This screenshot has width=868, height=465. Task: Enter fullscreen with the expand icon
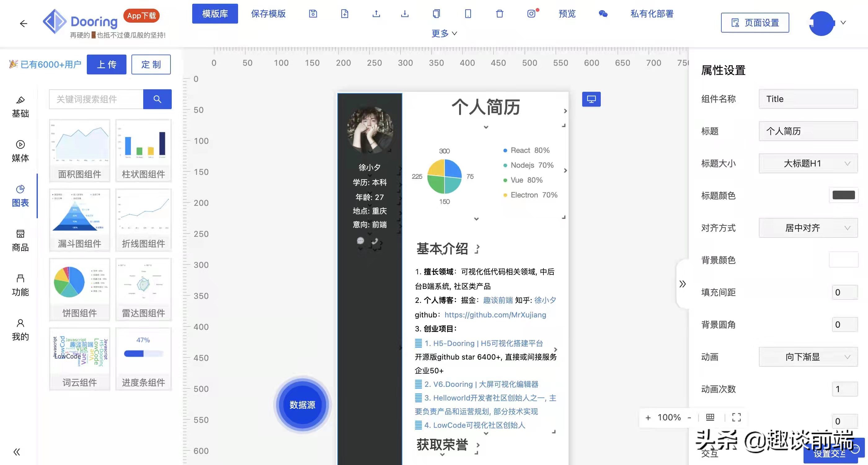click(x=737, y=418)
